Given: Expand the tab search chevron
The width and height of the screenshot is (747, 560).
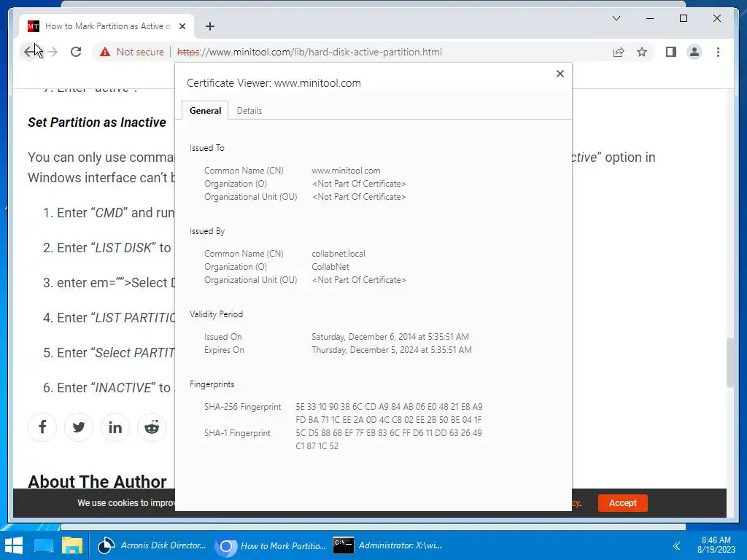Looking at the screenshot, I should (616, 18).
